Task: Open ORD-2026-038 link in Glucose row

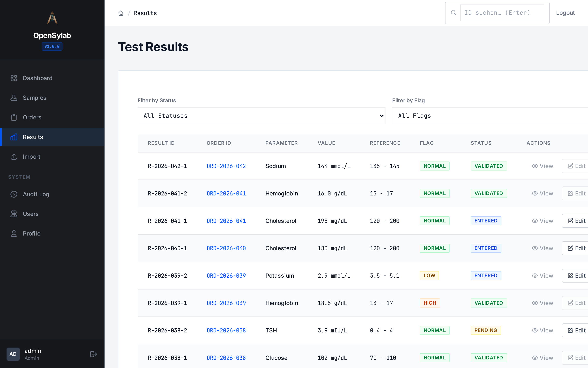Action: (226, 358)
